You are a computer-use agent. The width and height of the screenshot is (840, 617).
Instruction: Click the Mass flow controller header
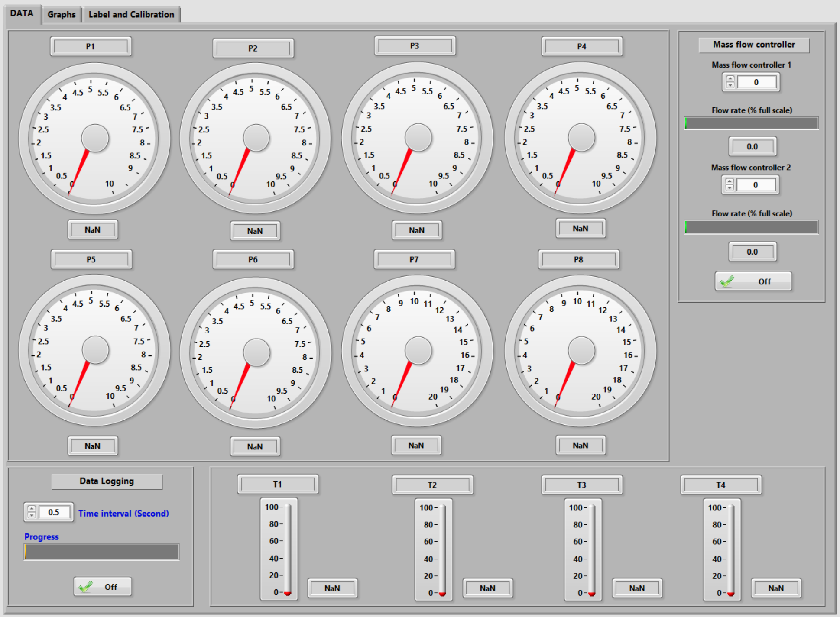754,44
